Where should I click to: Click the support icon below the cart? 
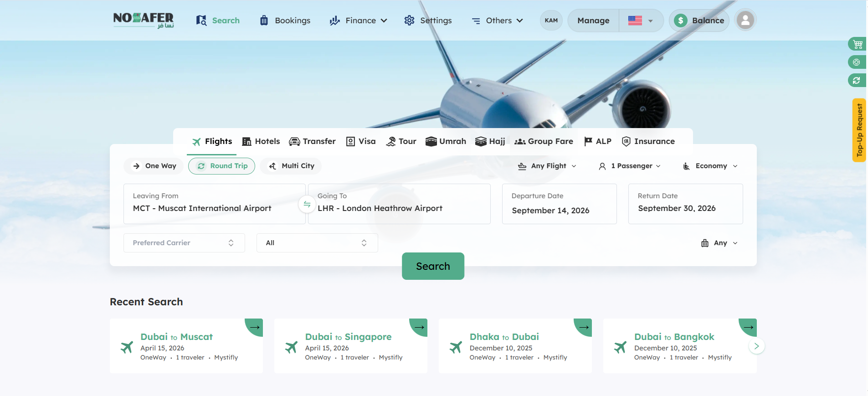pyautogui.click(x=857, y=62)
